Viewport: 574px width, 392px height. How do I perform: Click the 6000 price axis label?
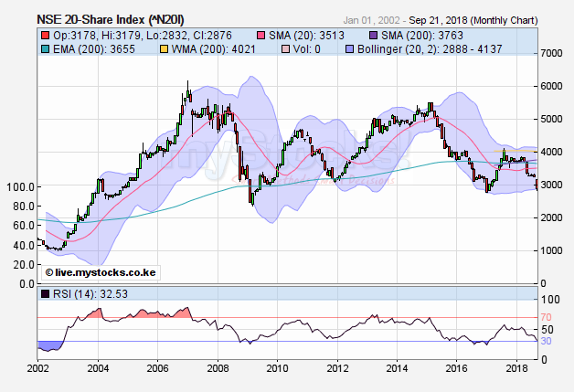[x=553, y=87]
